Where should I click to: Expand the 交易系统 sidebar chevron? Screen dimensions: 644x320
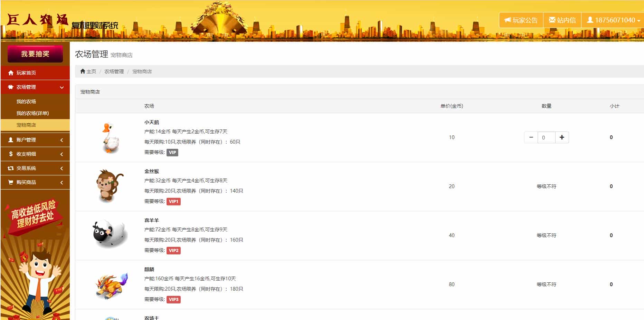62,168
